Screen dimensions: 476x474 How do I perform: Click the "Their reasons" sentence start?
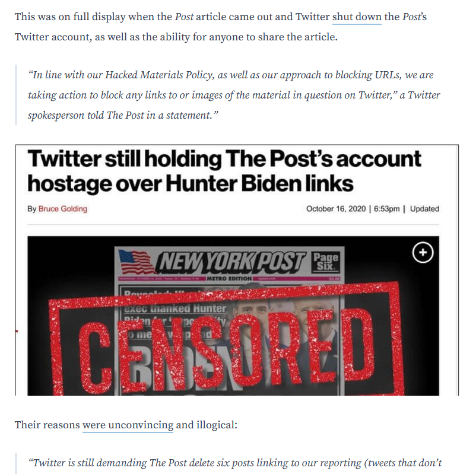[47, 425]
